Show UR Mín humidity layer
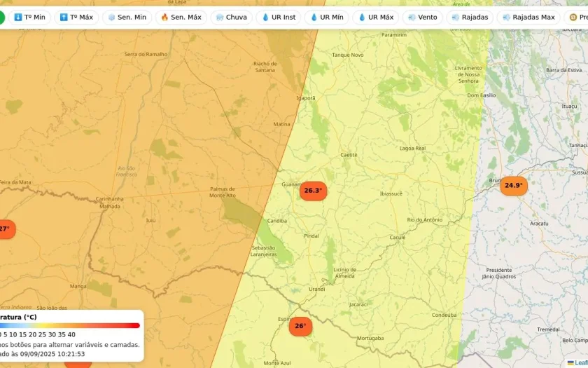 pyautogui.click(x=327, y=18)
